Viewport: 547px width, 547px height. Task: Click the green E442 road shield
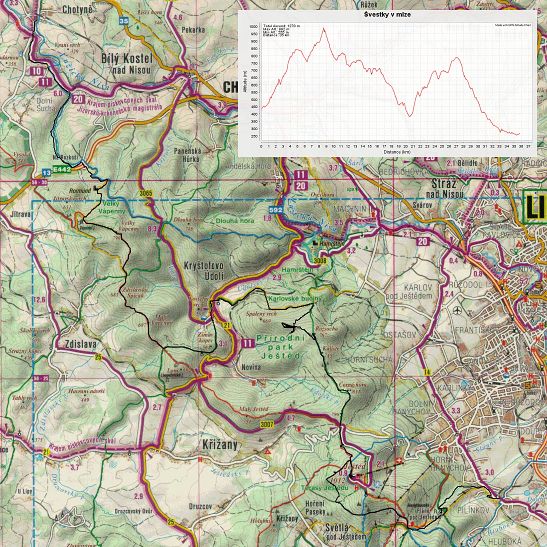(x=62, y=170)
